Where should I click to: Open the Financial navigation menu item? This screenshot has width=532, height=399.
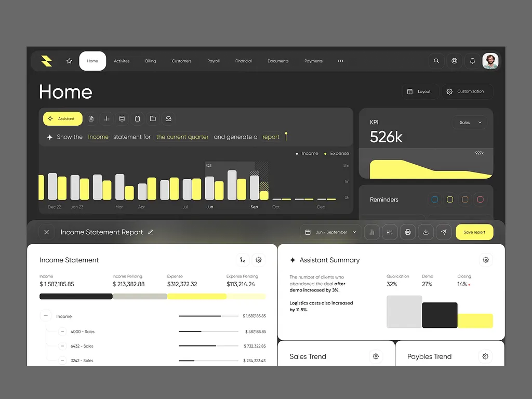pyautogui.click(x=243, y=61)
